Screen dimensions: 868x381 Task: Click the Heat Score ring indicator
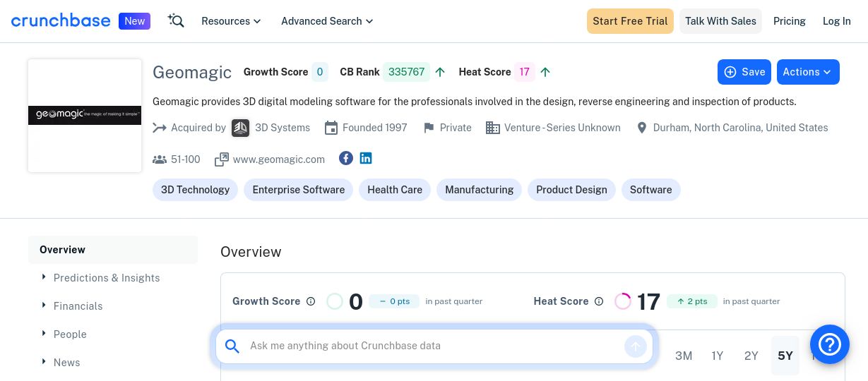point(623,301)
